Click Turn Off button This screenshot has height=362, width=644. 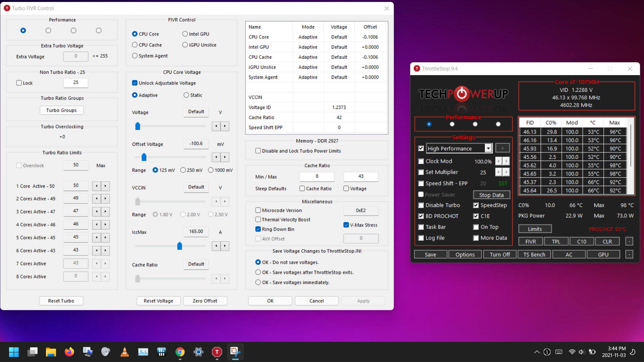point(500,254)
